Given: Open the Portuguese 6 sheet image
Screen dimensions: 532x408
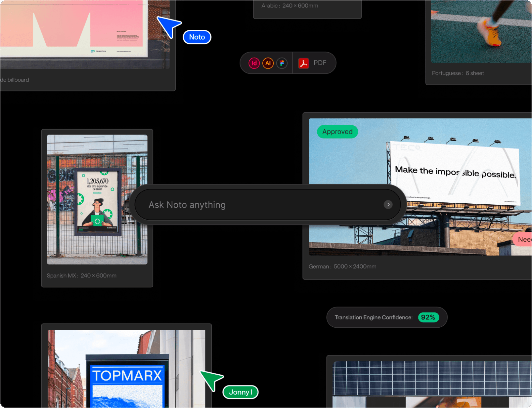Looking at the screenshot, I should click(x=481, y=31).
